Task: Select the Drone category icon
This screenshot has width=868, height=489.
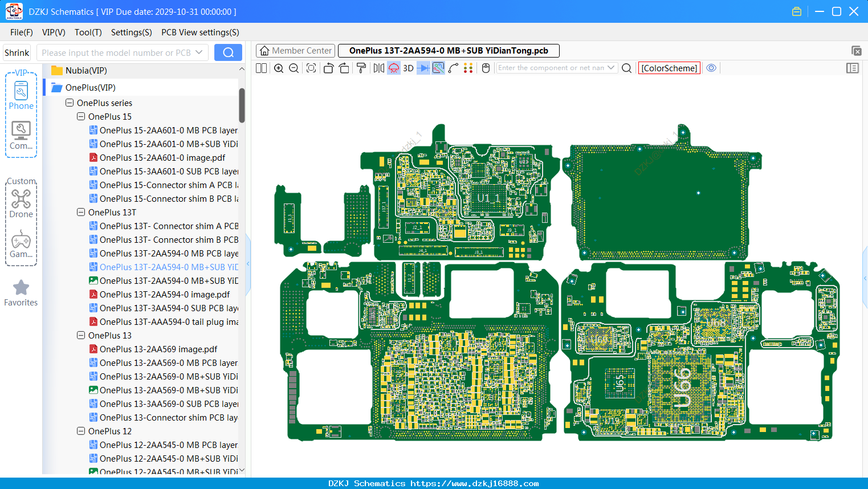Action: [21, 203]
